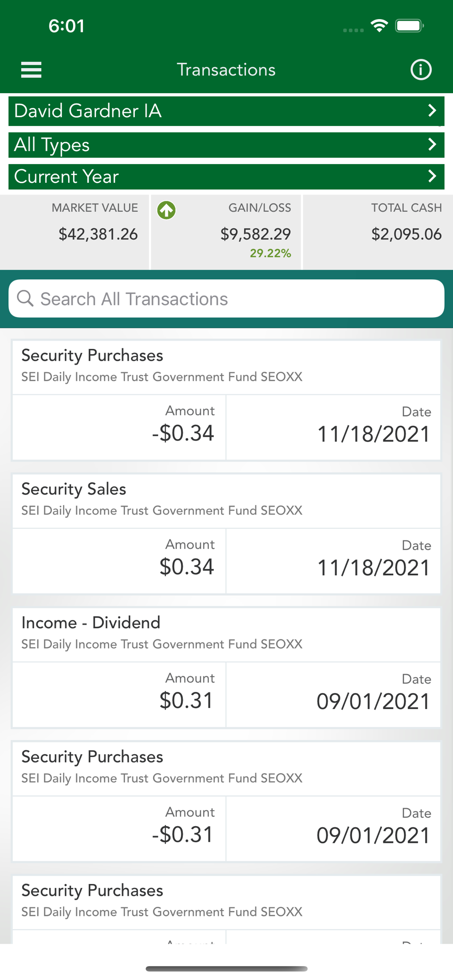This screenshot has width=453, height=980.
Task: Open Security Purchases -$0.31 on 09/01/2021
Action: (226, 801)
